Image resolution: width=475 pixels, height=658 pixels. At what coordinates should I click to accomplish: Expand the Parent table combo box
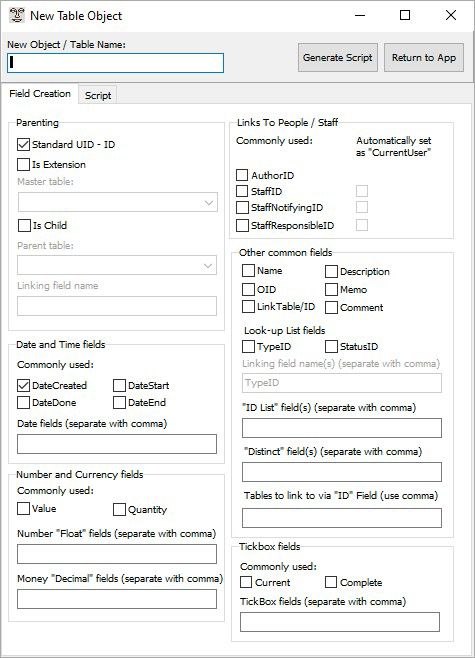pyautogui.click(x=117, y=265)
